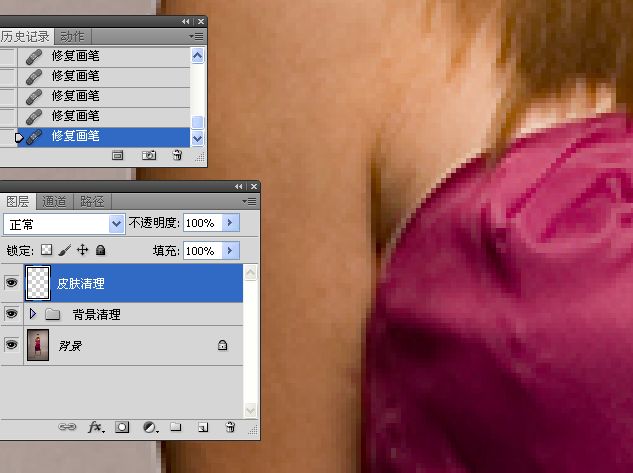Open fill 填充 slider arrow
Screen dimensions: 633x473
tap(231, 251)
